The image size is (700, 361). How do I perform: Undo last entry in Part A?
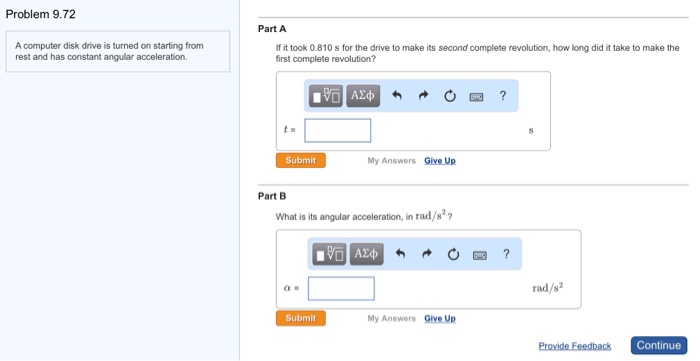[397, 95]
